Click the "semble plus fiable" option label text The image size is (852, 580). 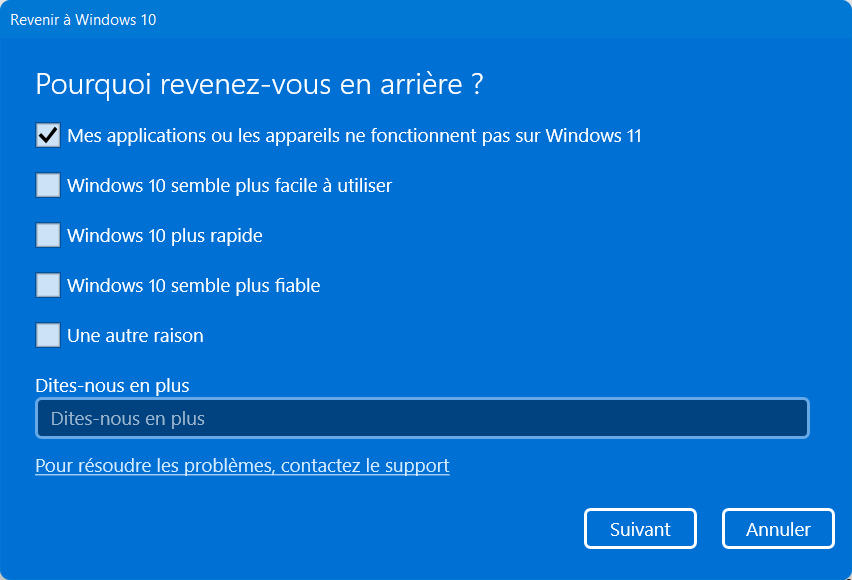[x=245, y=286]
